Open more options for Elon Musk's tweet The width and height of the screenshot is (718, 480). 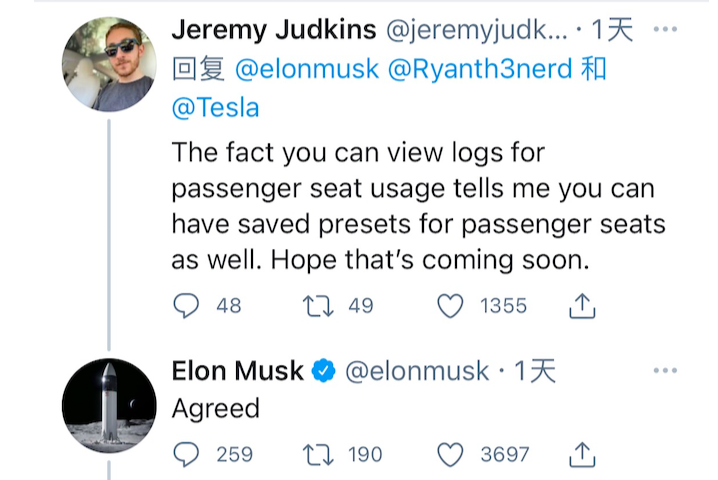(665, 372)
